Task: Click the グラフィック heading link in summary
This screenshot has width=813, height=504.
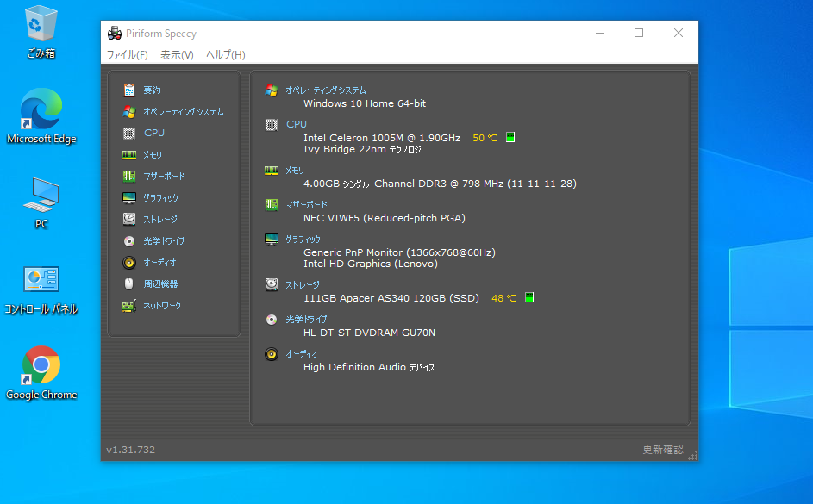Action: point(303,240)
